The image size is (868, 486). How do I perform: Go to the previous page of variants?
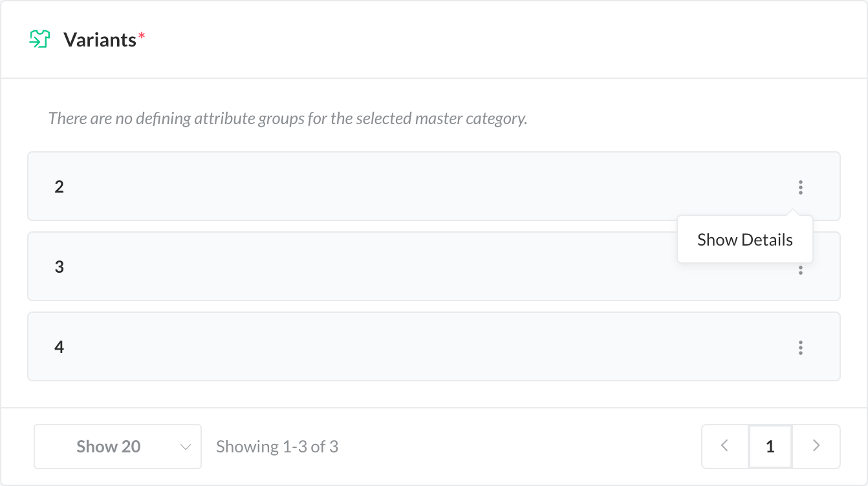coord(725,446)
